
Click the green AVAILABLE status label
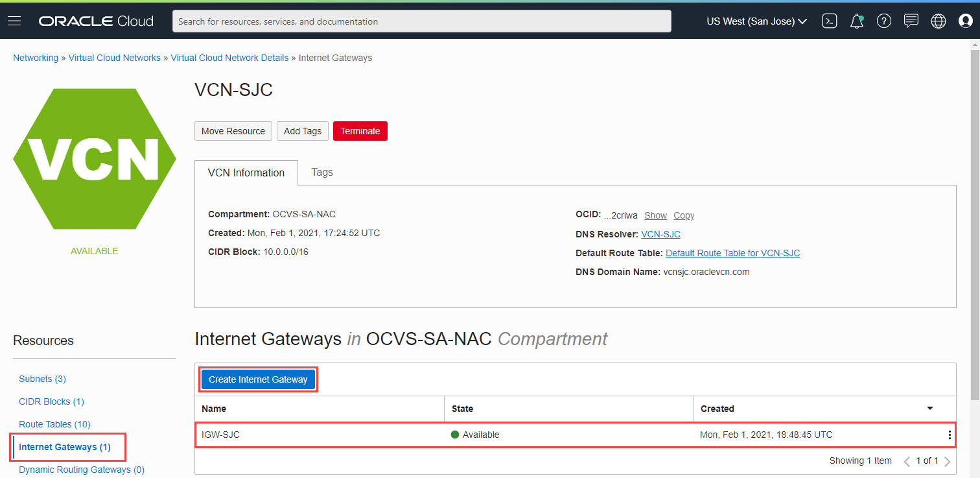click(95, 251)
